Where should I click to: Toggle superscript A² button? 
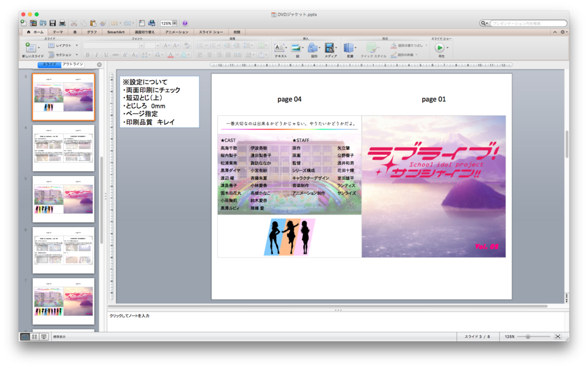pyautogui.click(x=125, y=55)
